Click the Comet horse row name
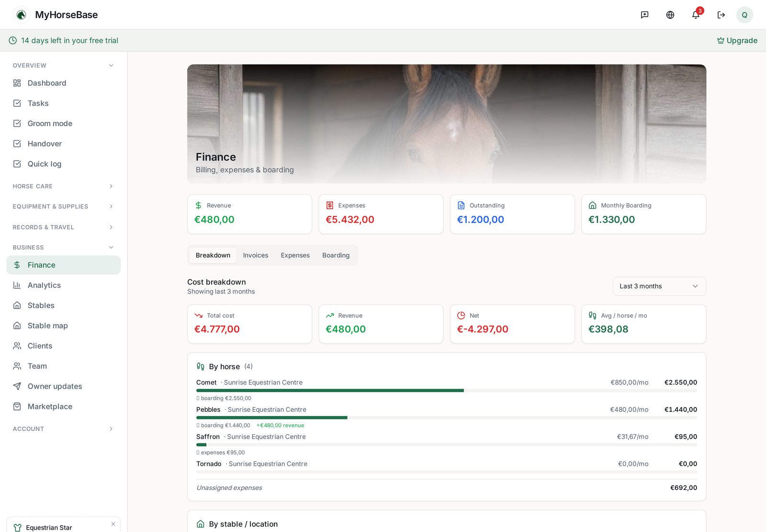Viewport: 766px width, 532px height. (x=206, y=383)
